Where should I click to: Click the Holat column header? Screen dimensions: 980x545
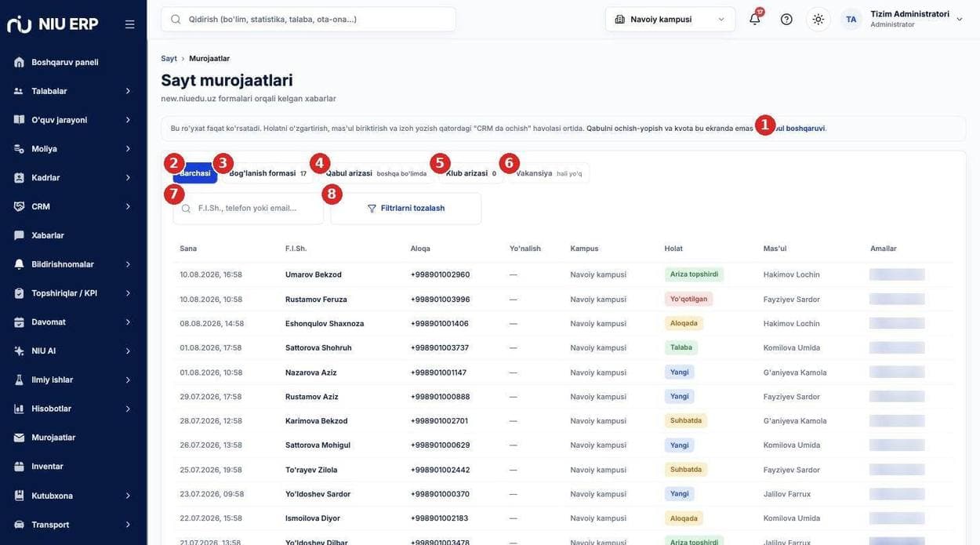(x=673, y=249)
